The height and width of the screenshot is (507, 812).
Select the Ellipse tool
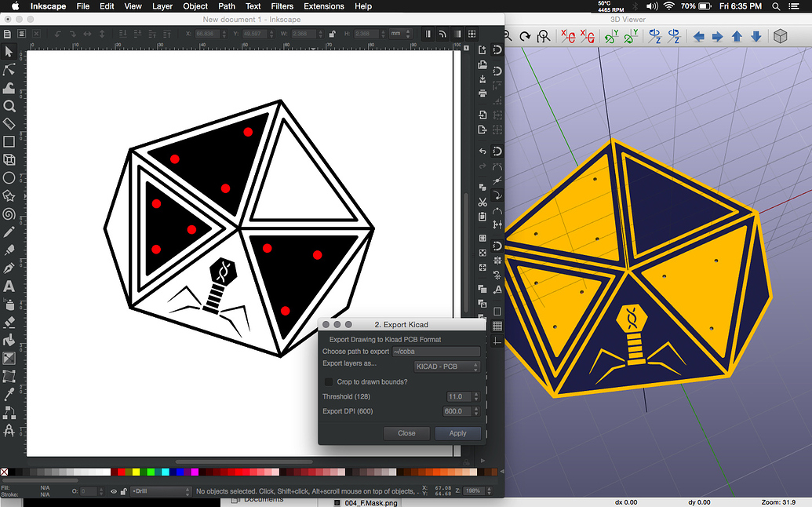point(9,178)
